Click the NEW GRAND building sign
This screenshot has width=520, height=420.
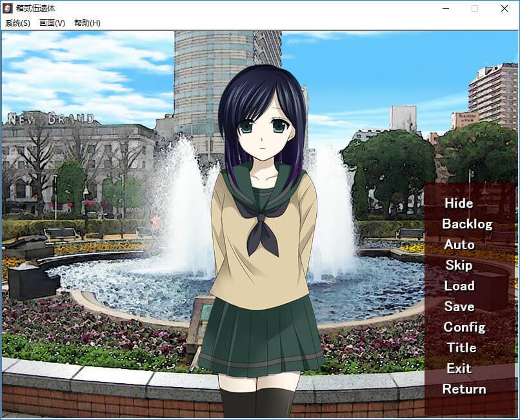[x=49, y=119]
